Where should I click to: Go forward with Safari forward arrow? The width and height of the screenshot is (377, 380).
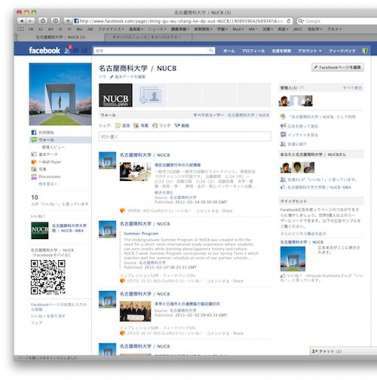tap(30, 21)
